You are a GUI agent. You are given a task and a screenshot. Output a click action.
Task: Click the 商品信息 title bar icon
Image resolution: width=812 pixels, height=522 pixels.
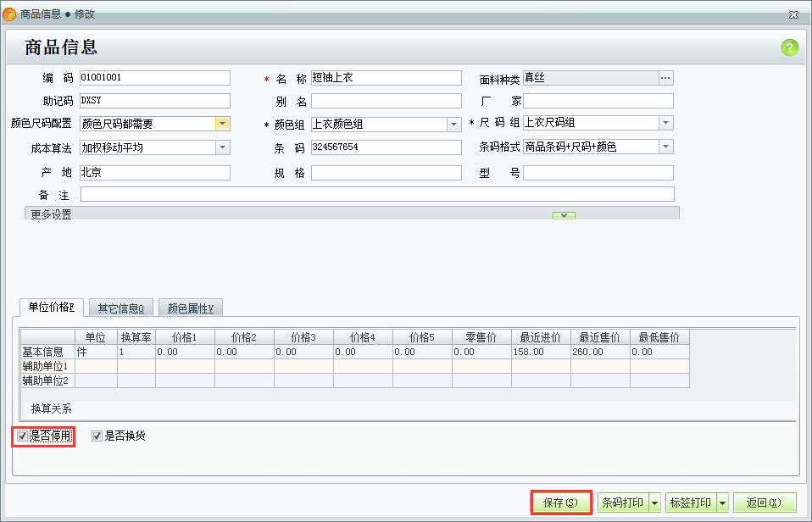[11, 14]
